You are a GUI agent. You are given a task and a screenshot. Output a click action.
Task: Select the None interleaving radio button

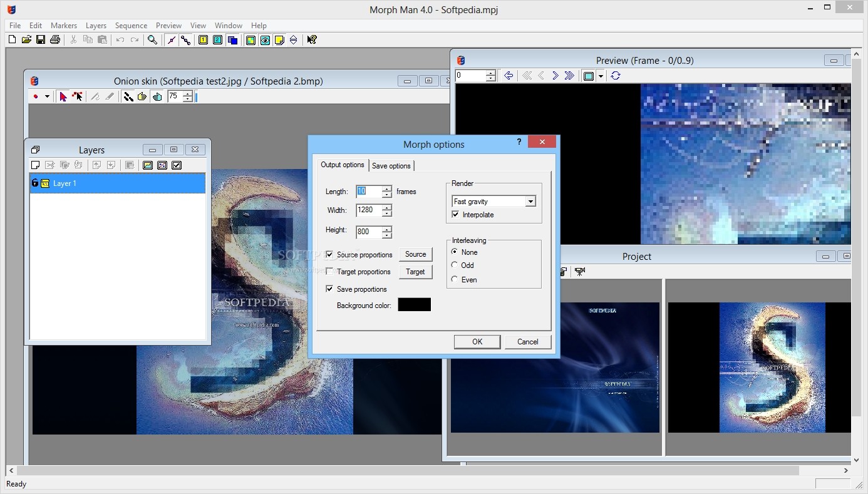point(455,252)
